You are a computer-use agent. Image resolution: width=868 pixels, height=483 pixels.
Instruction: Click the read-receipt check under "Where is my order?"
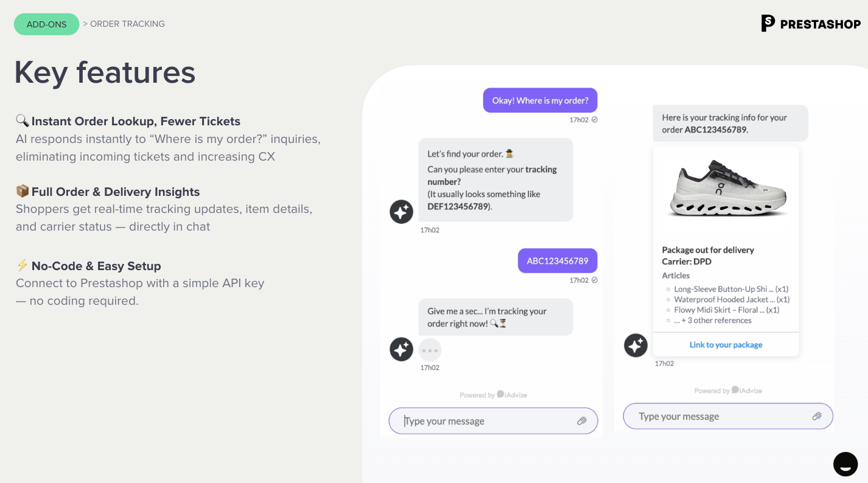[x=595, y=120]
